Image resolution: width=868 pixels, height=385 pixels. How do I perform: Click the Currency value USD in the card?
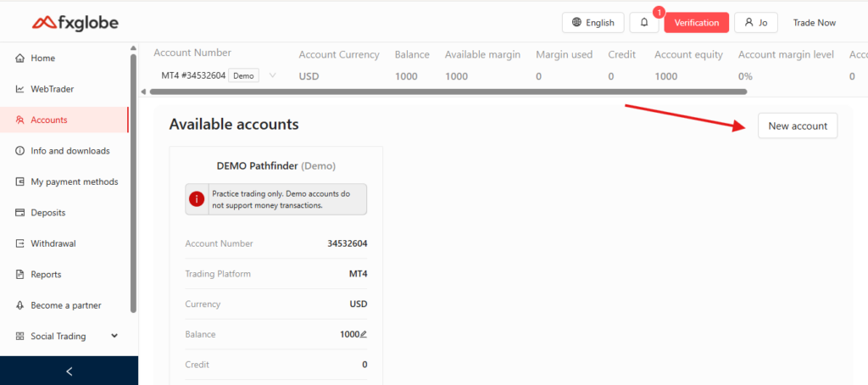359,304
